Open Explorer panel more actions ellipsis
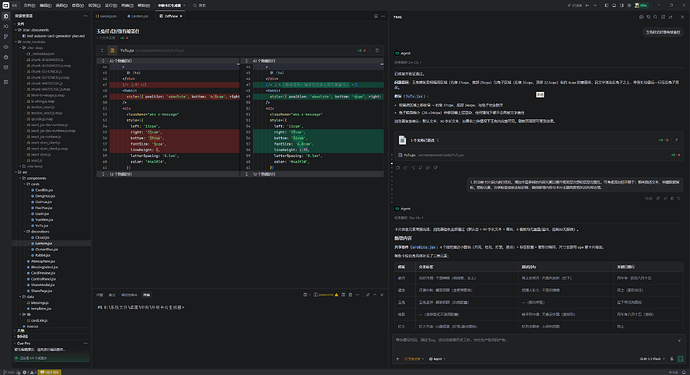This screenshot has height=375, width=690. tap(85, 16)
